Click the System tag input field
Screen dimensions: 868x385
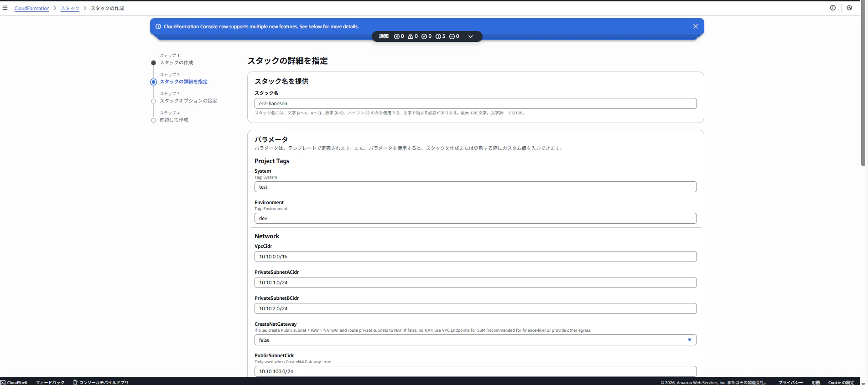point(475,187)
